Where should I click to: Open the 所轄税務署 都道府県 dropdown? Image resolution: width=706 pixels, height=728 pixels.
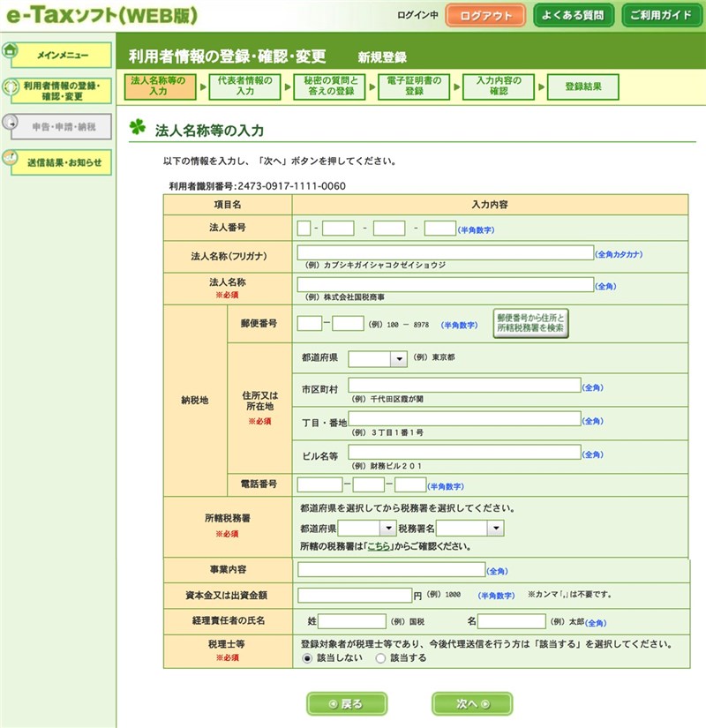coord(367,529)
